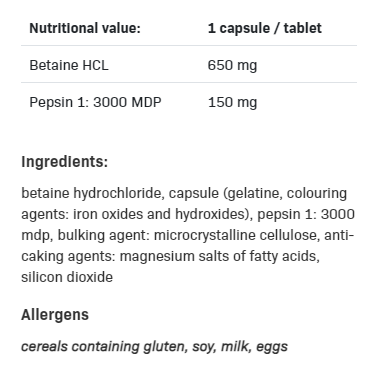Click the Ingredients heading
This screenshot has height=374, width=379.
coord(65,162)
